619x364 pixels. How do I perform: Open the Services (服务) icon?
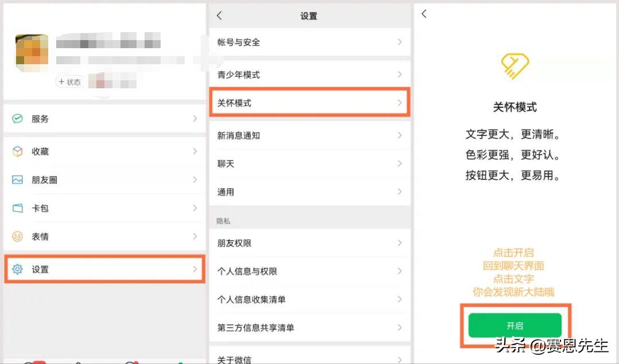[x=16, y=119]
